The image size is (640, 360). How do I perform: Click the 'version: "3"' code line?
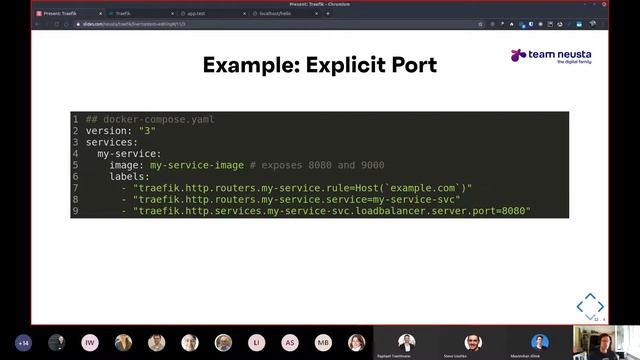coord(120,131)
